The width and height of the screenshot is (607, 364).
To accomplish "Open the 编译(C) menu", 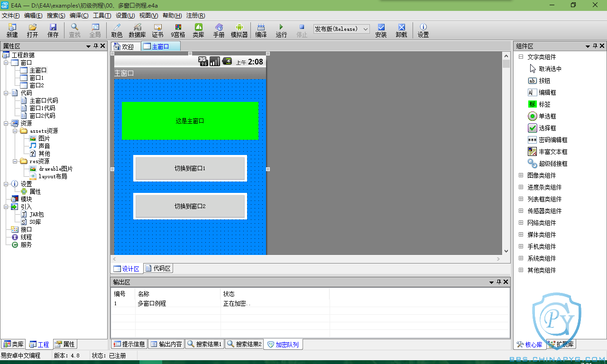I will click(79, 16).
